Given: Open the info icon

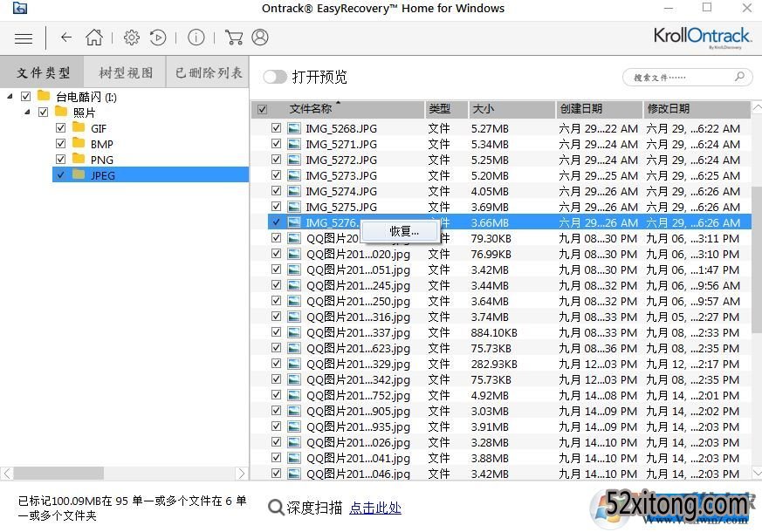Looking at the screenshot, I should (196, 38).
